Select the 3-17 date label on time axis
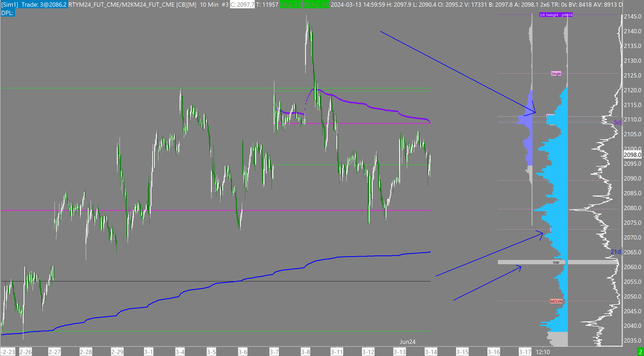The height and width of the screenshot is (356, 644). pyautogui.click(x=525, y=352)
